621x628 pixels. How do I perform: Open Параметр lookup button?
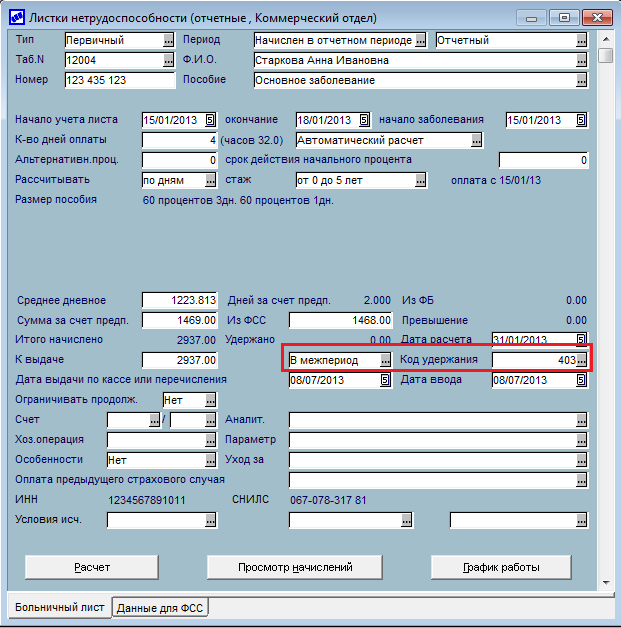coord(581,440)
